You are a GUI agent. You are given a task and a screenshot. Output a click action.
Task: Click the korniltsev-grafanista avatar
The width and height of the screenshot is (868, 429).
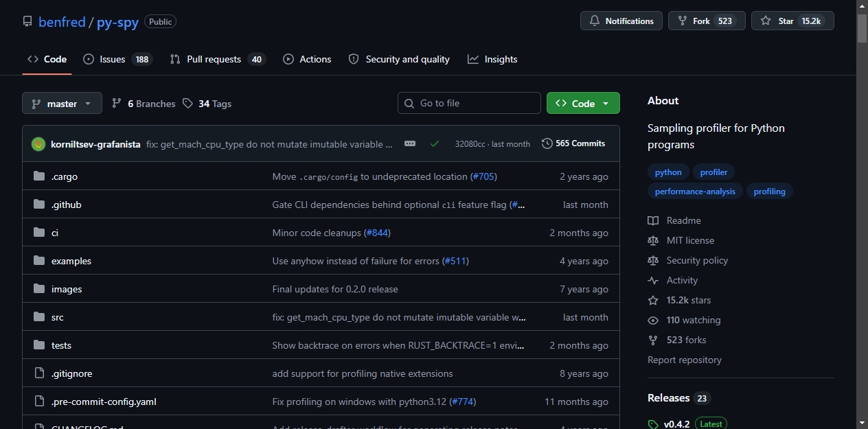coord(38,144)
